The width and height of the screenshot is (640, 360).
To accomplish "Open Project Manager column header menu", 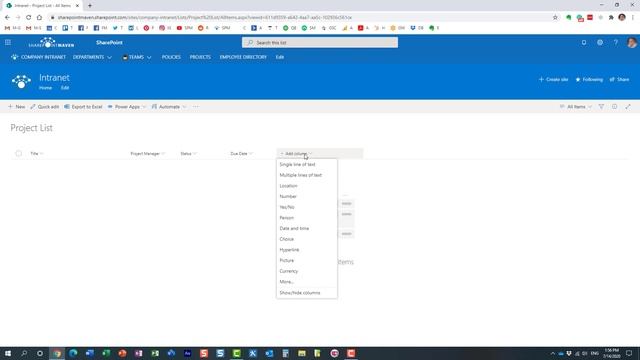I will (x=147, y=153).
